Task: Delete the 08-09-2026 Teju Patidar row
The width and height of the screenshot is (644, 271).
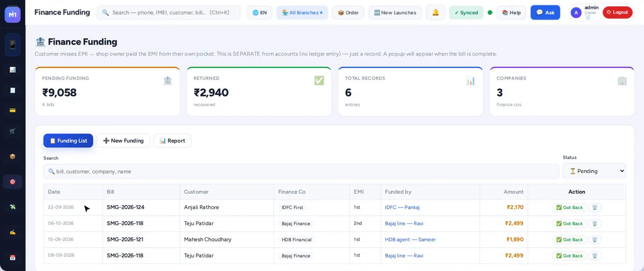Action: pyautogui.click(x=594, y=256)
